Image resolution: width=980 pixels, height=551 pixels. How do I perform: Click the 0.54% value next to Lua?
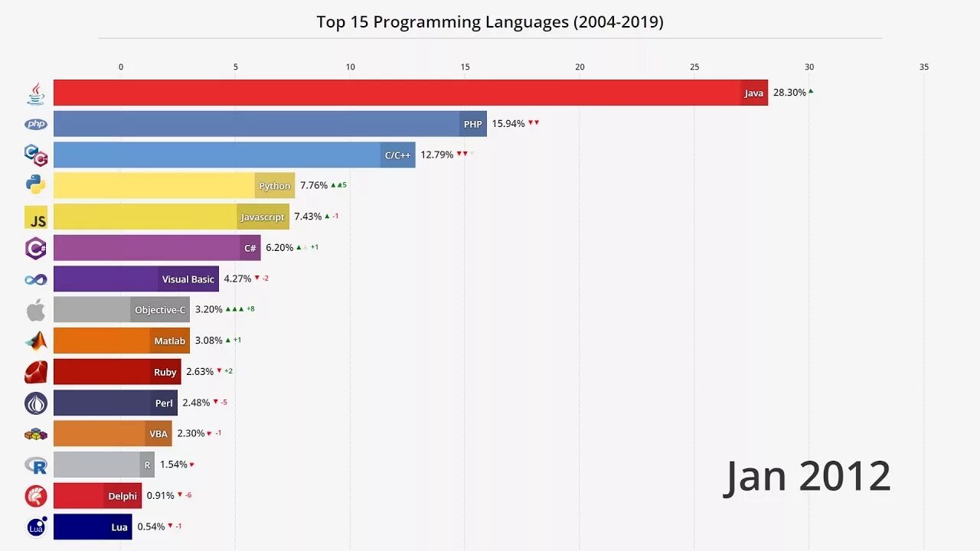pyautogui.click(x=151, y=527)
